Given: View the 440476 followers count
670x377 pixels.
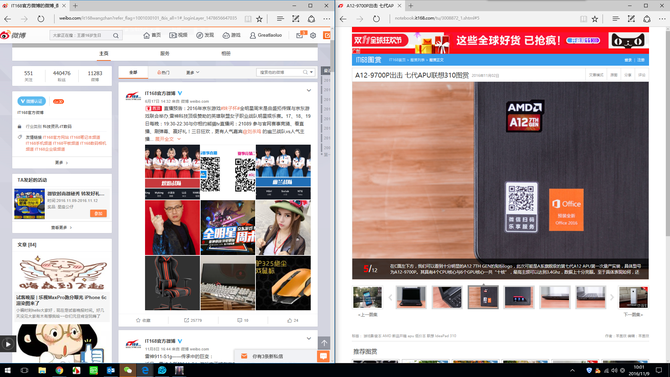Looking at the screenshot, I should pyautogui.click(x=62, y=76).
